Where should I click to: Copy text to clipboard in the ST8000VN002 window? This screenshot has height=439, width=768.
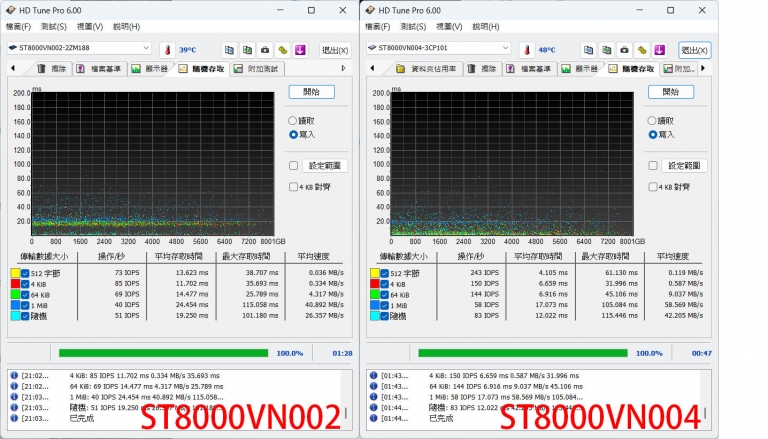pos(229,49)
